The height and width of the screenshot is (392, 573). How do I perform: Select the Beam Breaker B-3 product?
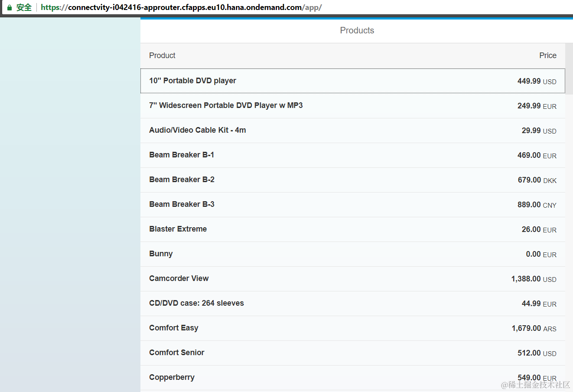tap(353, 205)
